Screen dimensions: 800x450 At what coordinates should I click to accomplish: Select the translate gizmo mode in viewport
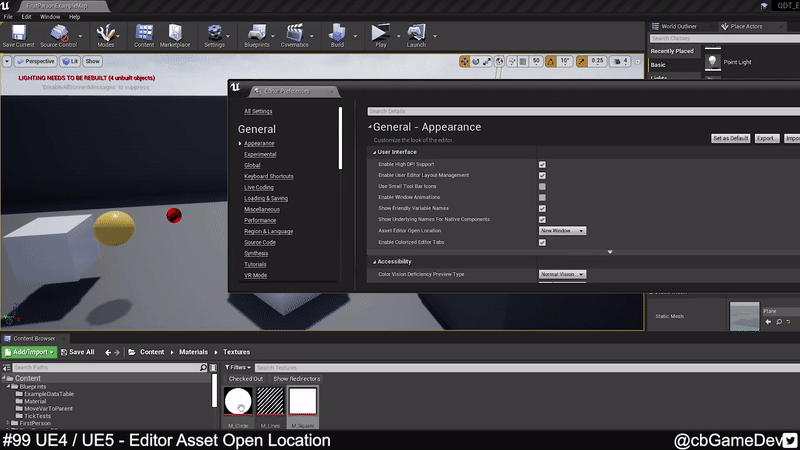464,61
